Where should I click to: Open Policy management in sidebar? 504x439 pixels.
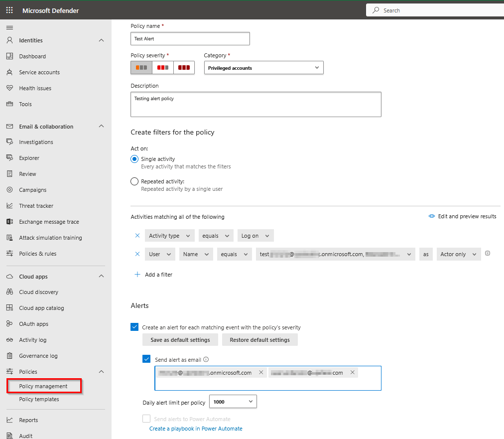[44, 386]
